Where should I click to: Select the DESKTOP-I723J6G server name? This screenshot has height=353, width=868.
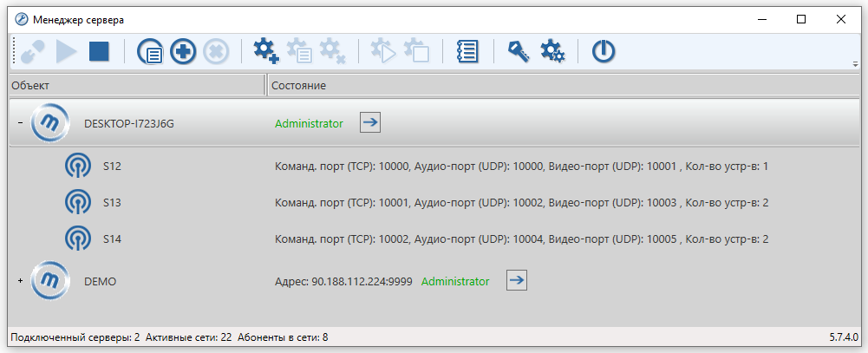[129, 124]
